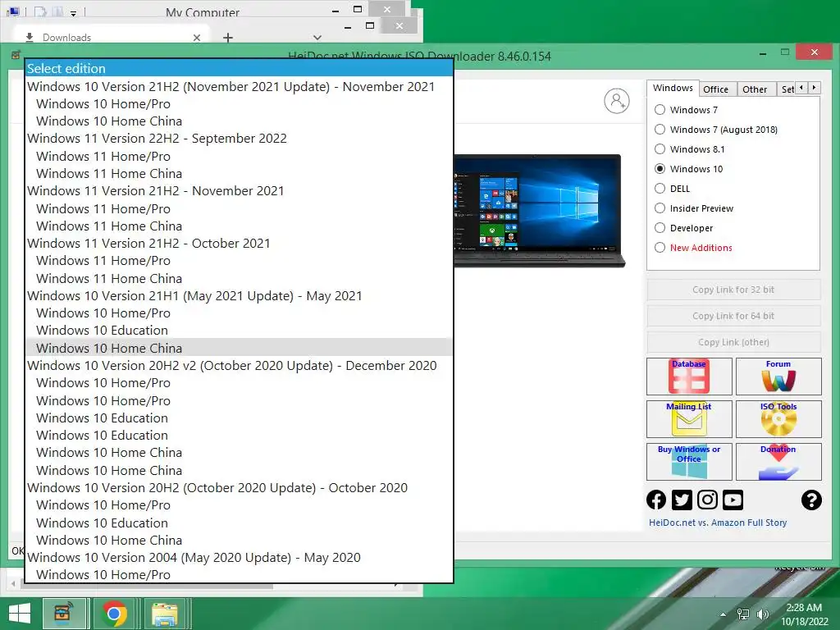The image size is (840, 630).
Task: Open the volume speaker tray icon
Action: click(762, 614)
